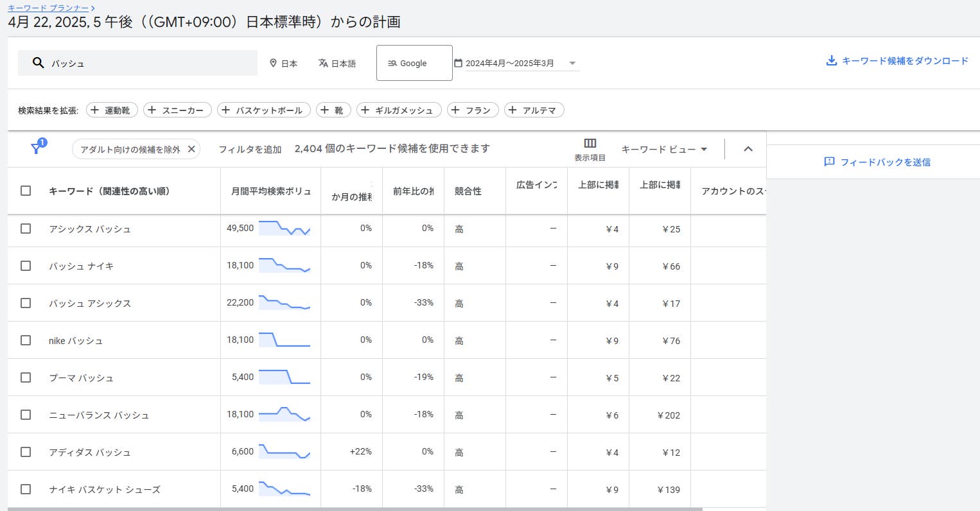Click the download icon for keyword candidates
980x511 pixels.
click(831, 60)
